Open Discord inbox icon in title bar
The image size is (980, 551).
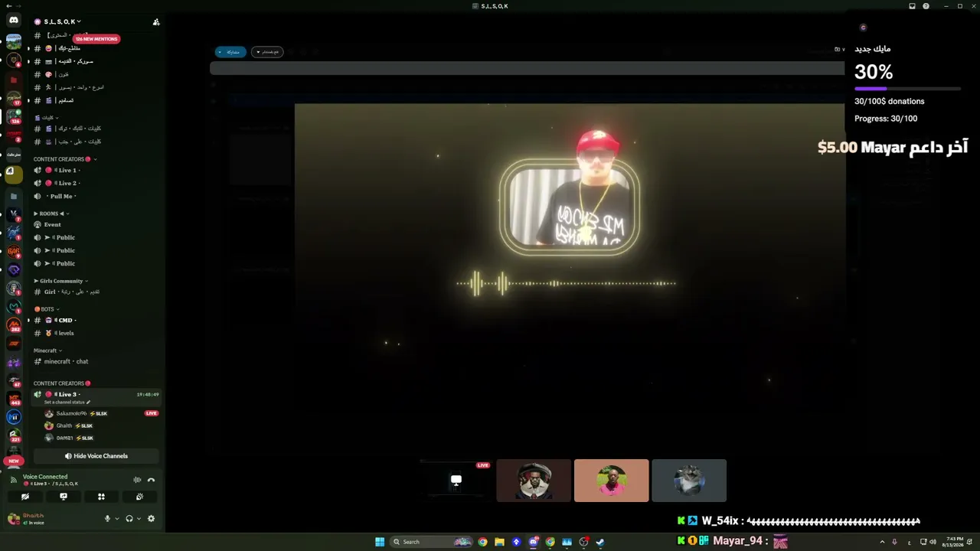click(x=912, y=6)
